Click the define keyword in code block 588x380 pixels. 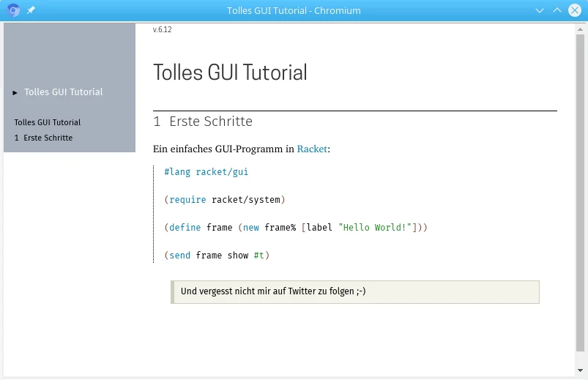point(185,227)
